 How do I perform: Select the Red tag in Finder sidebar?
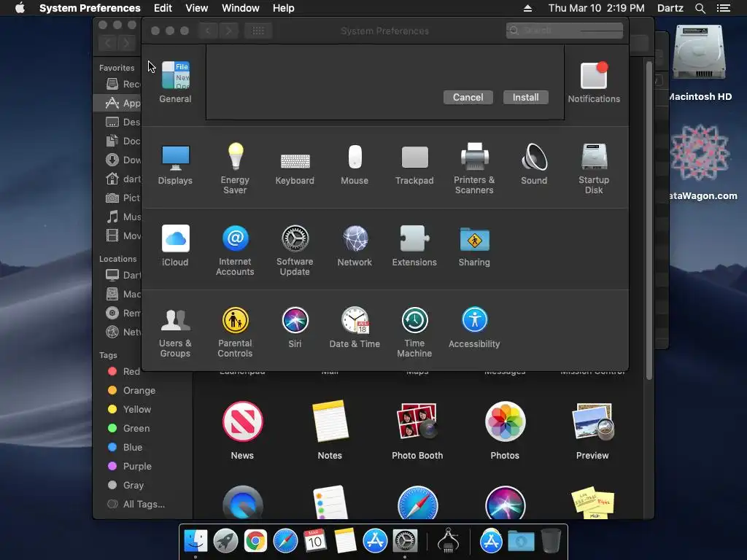point(124,371)
